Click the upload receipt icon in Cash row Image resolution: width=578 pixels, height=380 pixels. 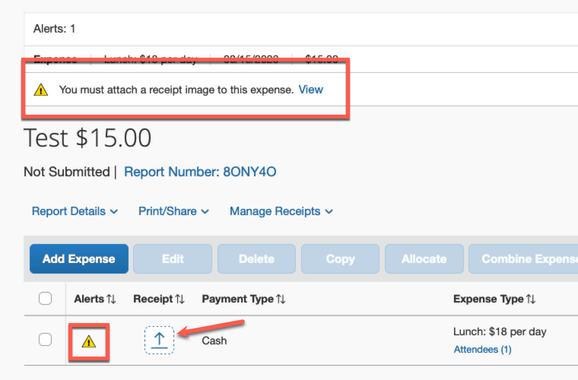click(159, 340)
